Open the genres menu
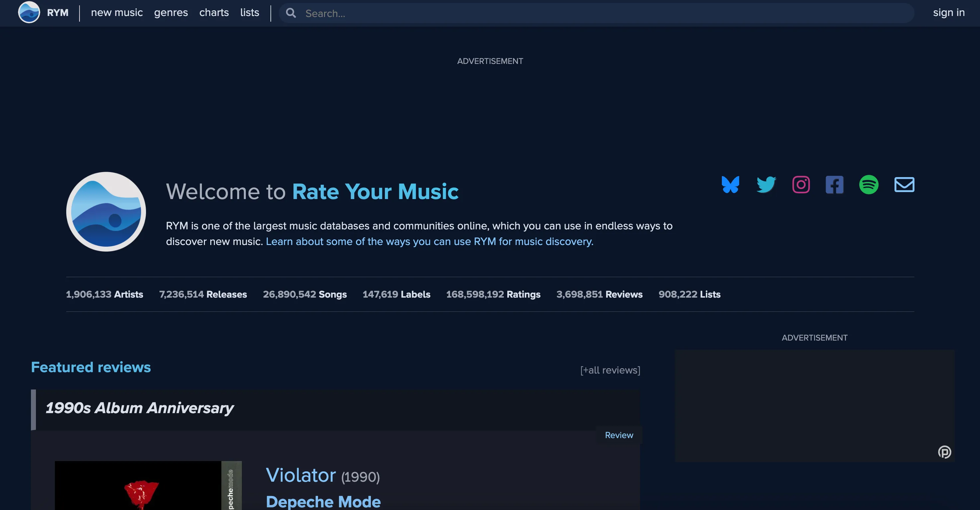The image size is (980, 510). tap(171, 12)
